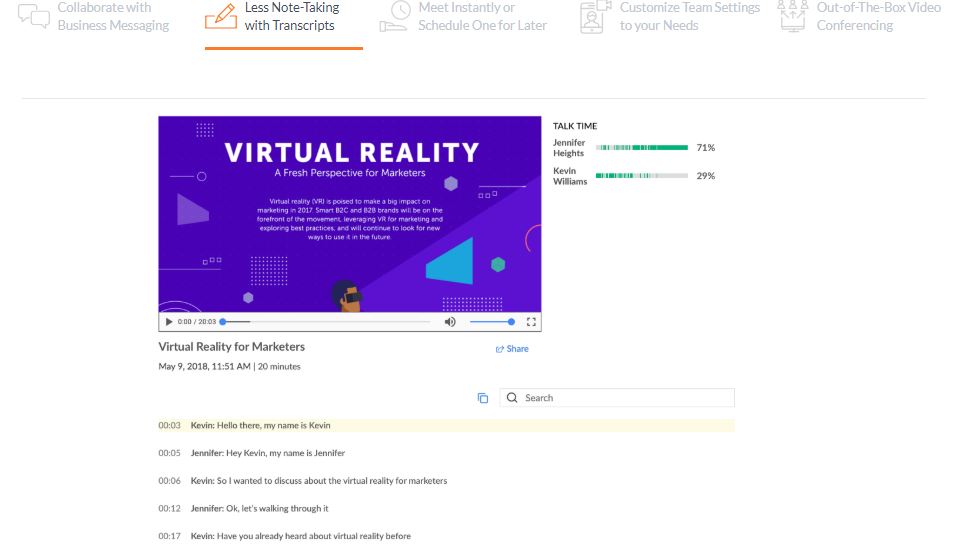Jump to 00:05 timestamp
Viewport: 954px width, 549px height.
coord(169,453)
